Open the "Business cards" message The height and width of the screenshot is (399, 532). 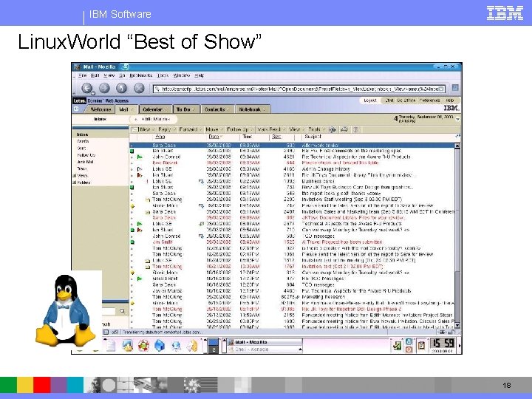tap(318, 181)
